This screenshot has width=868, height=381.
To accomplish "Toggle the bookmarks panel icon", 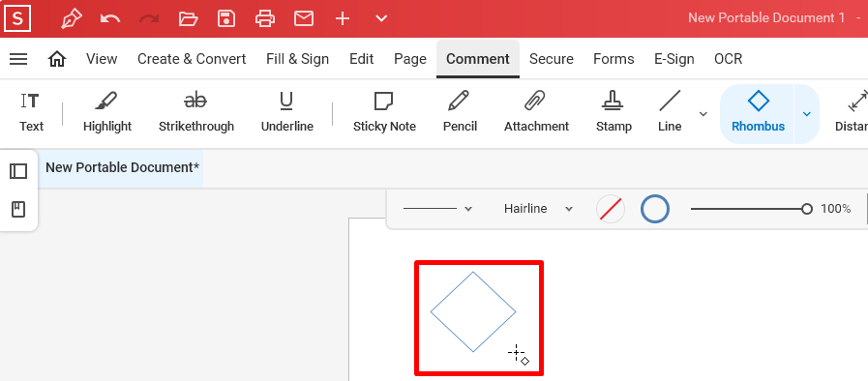I will pyautogui.click(x=18, y=210).
